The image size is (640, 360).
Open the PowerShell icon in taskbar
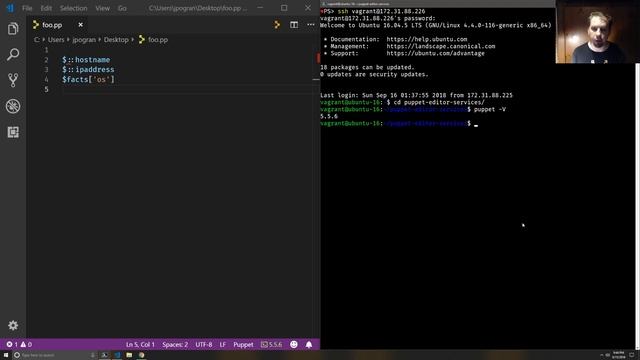click(x=104, y=355)
